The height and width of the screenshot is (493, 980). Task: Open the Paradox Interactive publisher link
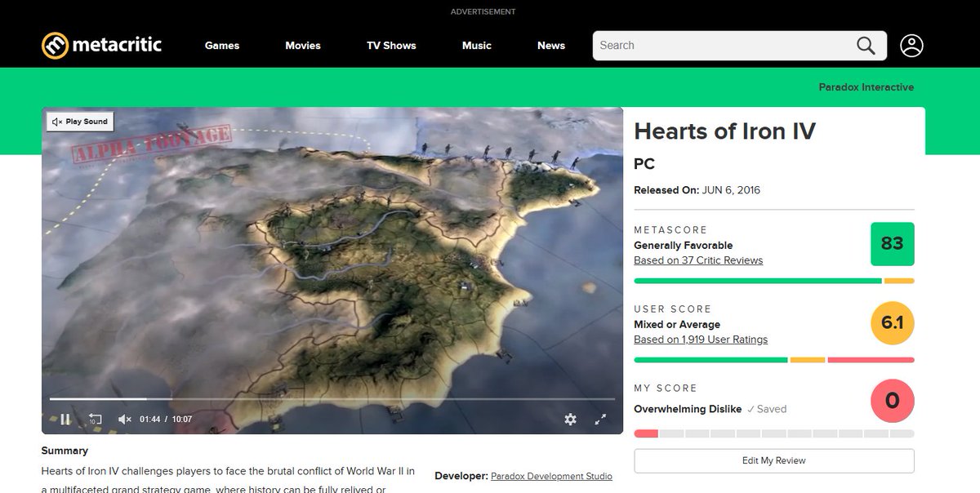click(866, 87)
